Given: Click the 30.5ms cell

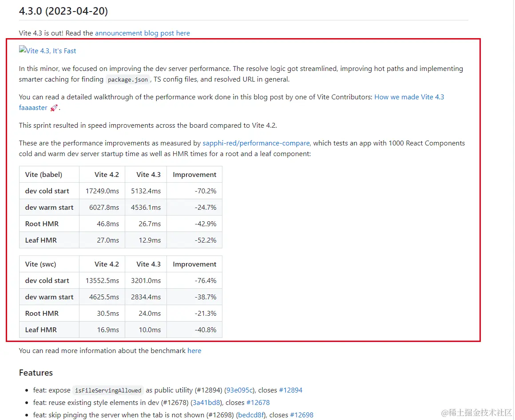Looking at the screenshot, I should 102,314.
